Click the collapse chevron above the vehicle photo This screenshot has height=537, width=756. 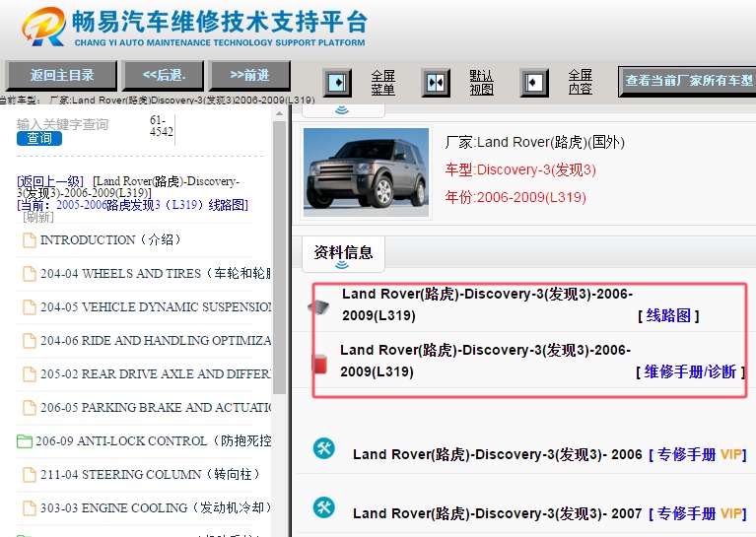(x=342, y=110)
